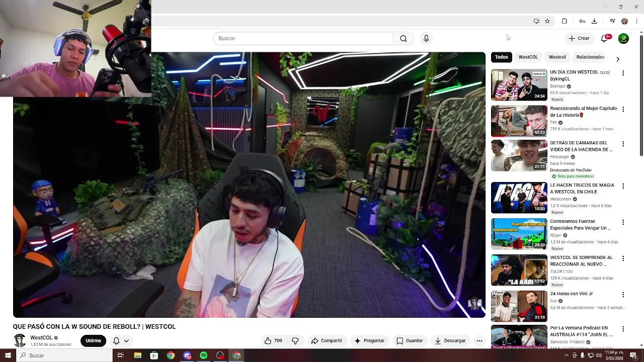Open the Chrome profile avatar
Screen dimensions: 644x362
(624, 21)
